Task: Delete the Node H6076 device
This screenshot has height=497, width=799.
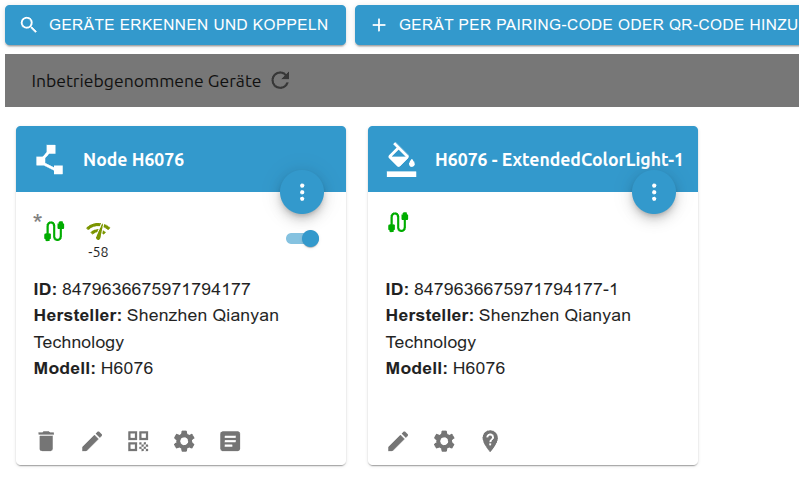Action: pyautogui.click(x=46, y=441)
